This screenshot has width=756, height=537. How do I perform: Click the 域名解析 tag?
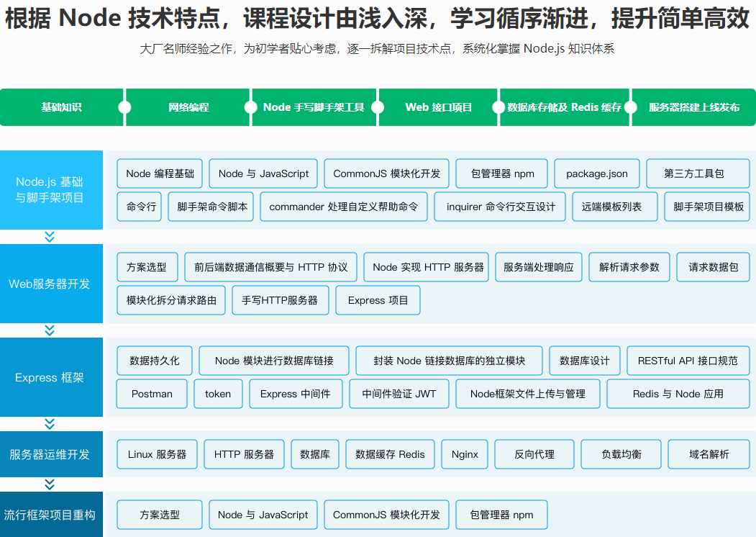tap(709, 454)
